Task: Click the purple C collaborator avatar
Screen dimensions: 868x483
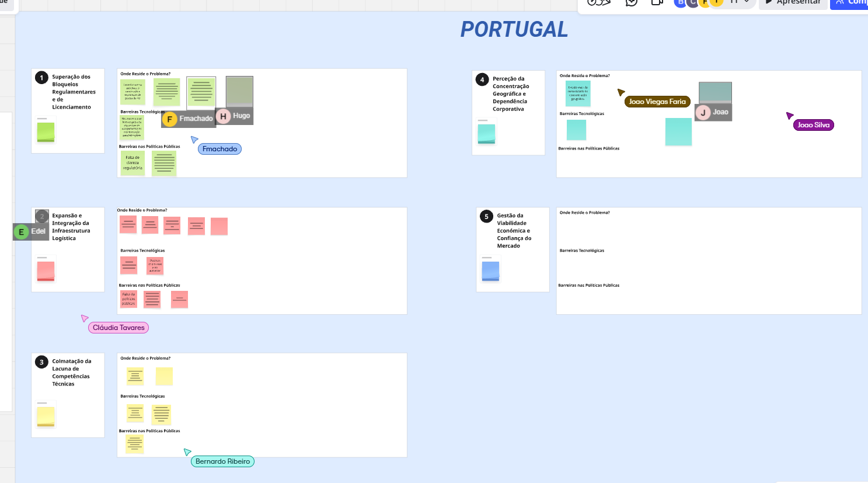Action: pos(692,3)
